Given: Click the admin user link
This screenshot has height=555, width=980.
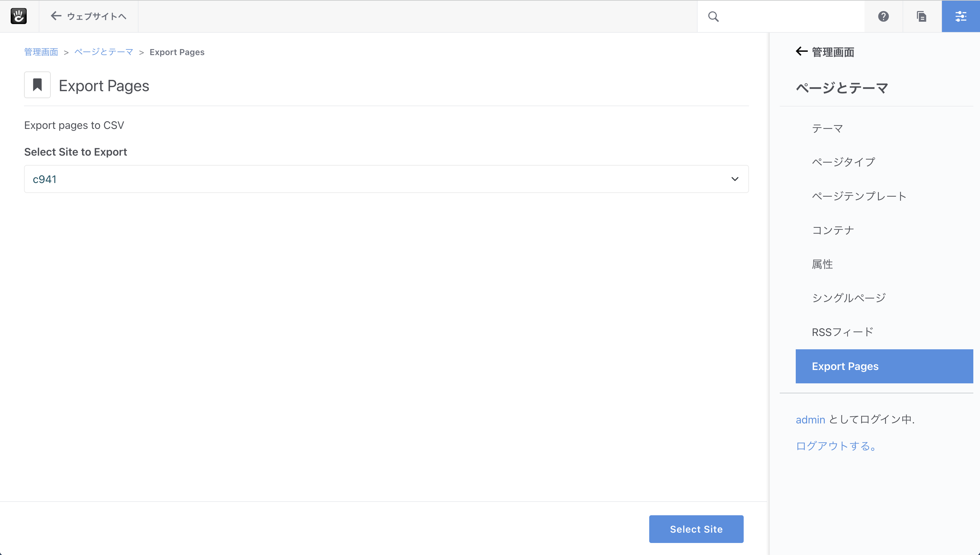Looking at the screenshot, I should (810, 420).
